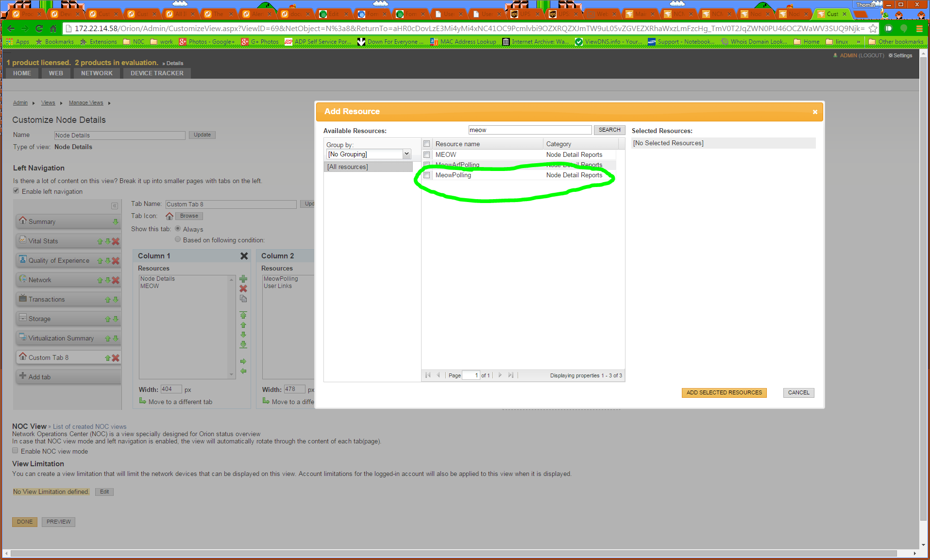Move Column 1 resource to top
Image resolution: width=930 pixels, height=560 pixels.
[243, 315]
